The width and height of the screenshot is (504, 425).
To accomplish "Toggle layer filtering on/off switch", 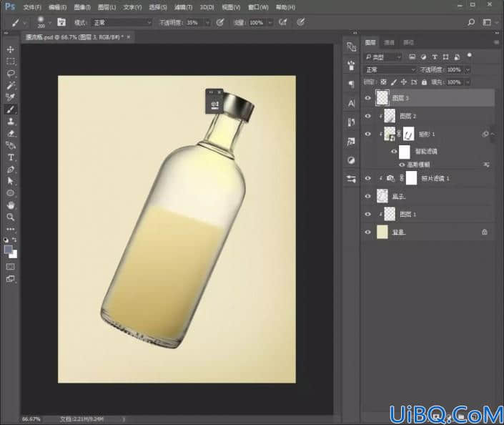I will [x=470, y=55].
